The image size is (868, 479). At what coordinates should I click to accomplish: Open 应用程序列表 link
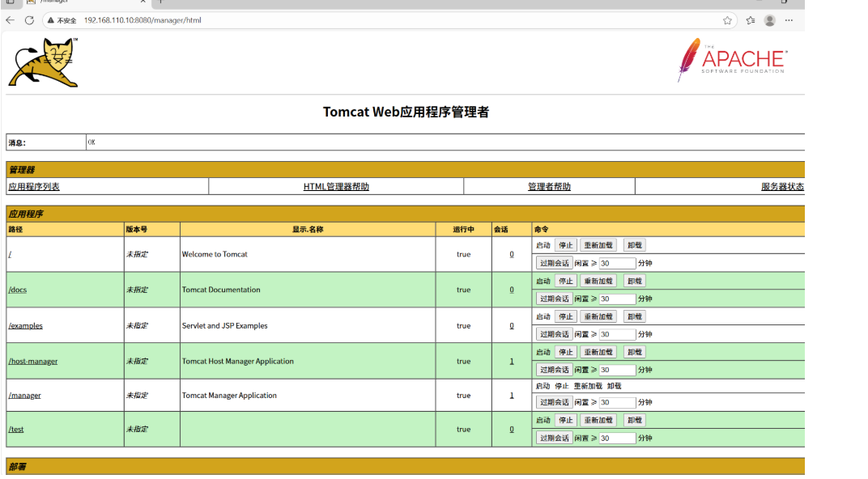[34, 186]
